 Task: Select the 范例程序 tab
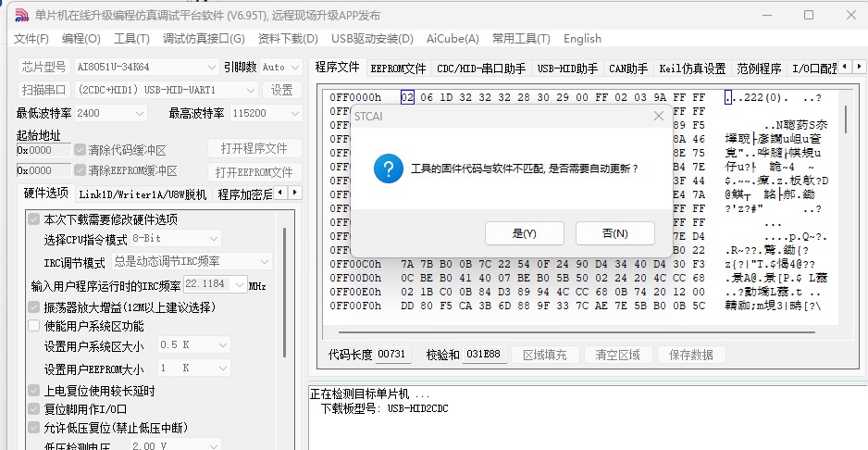pyautogui.click(x=759, y=69)
